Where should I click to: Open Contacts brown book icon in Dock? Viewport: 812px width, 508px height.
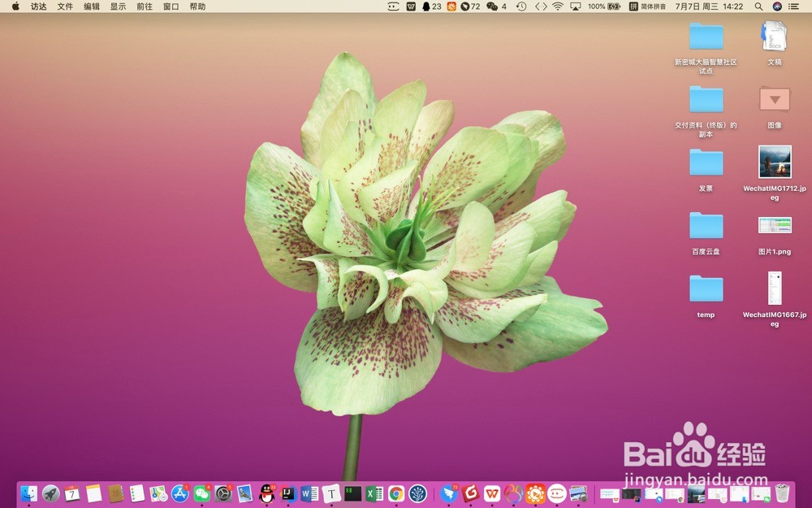(x=115, y=493)
